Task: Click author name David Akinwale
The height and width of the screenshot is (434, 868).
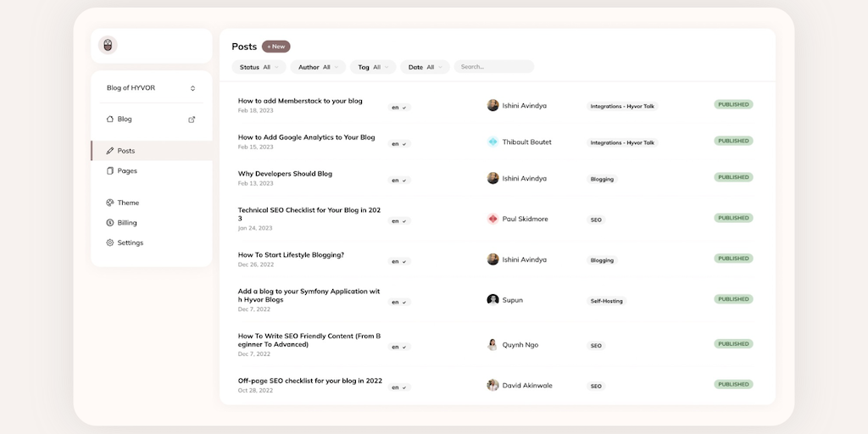Action: point(527,386)
